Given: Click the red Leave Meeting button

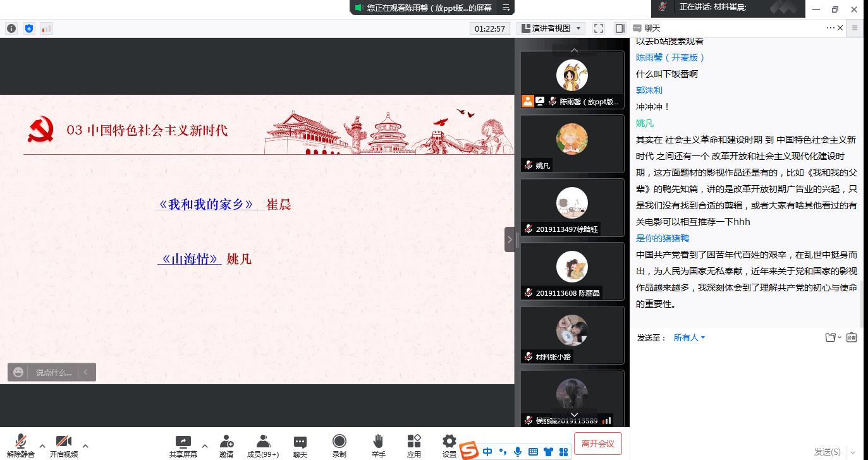Looking at the screenshot, I should point(598,444).
